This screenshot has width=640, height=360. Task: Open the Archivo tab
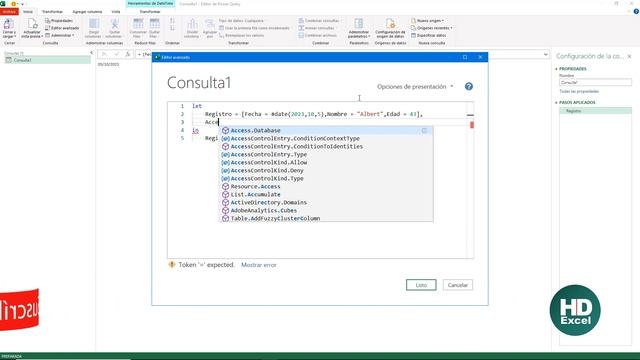point(9,11)
